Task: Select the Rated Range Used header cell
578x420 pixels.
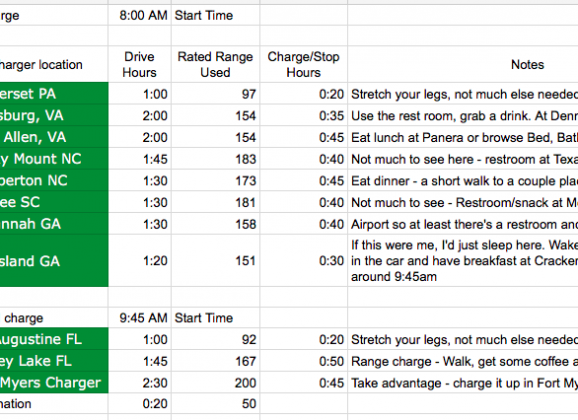Action: pos(215,65)
